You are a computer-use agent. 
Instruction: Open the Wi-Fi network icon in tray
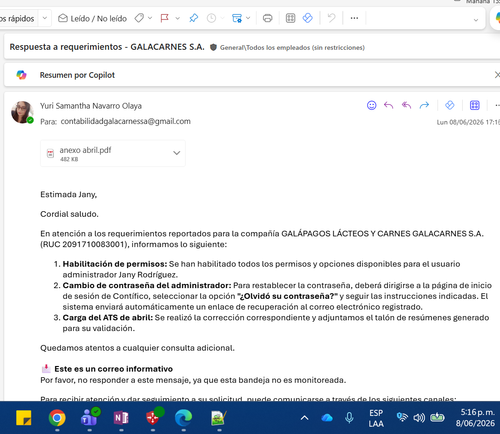[x=402, y=417]
